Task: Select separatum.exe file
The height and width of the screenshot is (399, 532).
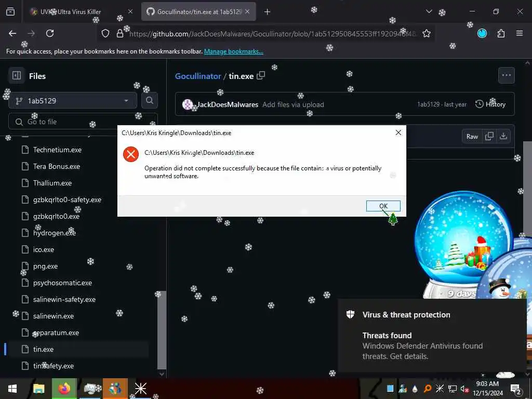Action: point(56,332)
